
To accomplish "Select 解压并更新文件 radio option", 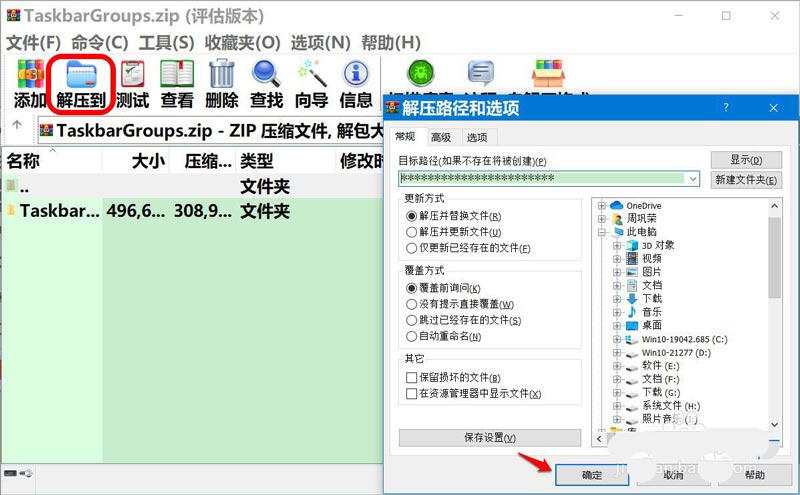I will (x=454, y=232).
